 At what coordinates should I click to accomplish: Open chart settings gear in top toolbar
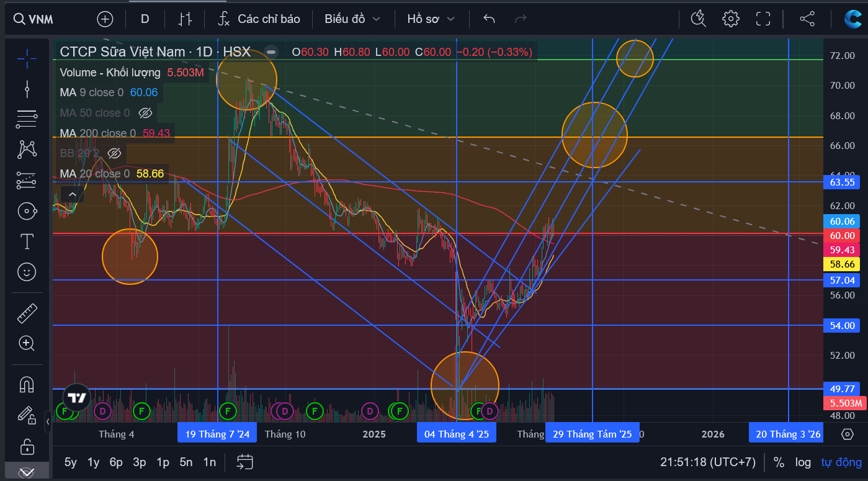pyautogui.click(x=731, y=19)
